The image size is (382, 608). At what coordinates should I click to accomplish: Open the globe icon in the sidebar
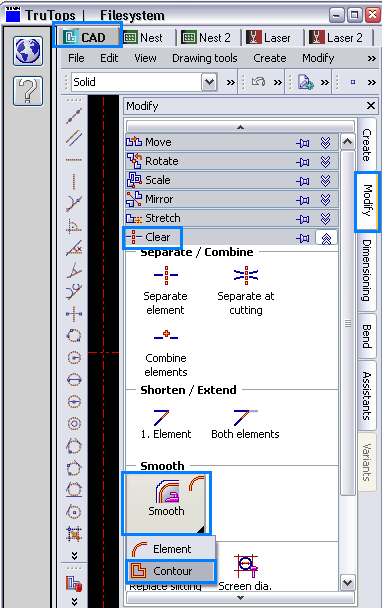tap(28, 51)
